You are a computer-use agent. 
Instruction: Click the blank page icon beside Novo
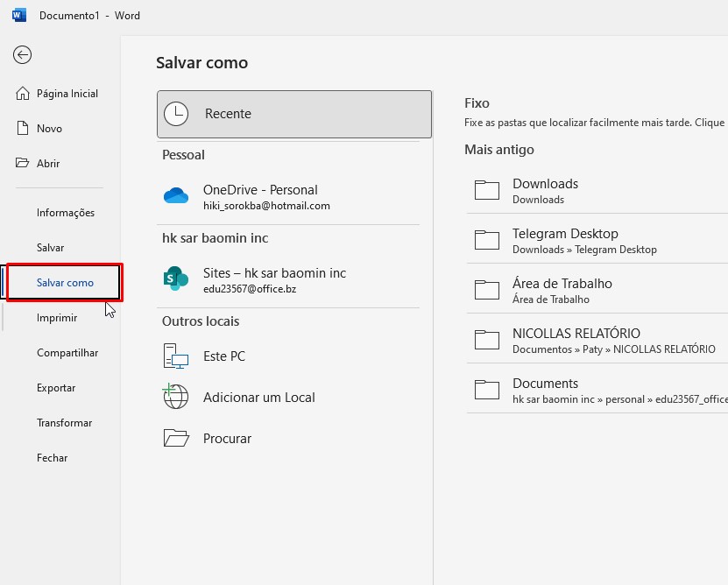tap(22, 128)
